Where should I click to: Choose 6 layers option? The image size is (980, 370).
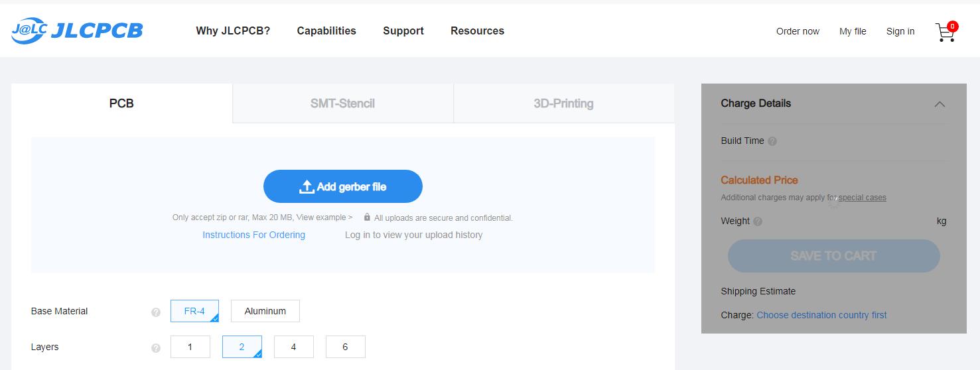pos(345,347)
